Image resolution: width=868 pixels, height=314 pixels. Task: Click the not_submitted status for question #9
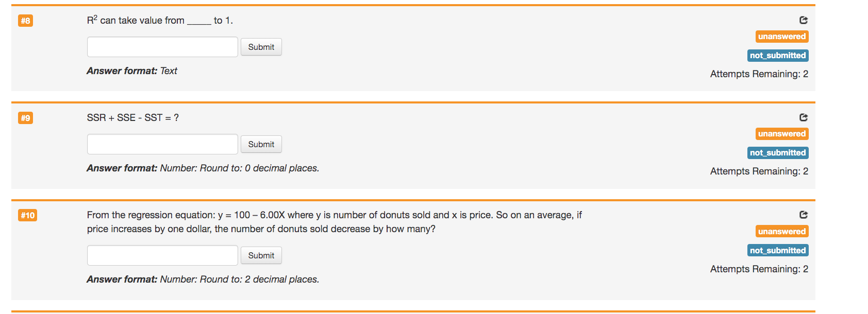pos(777,152)
